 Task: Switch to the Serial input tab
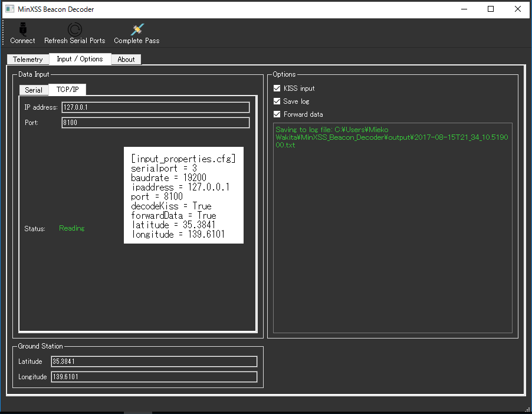(x=34, y=90)
